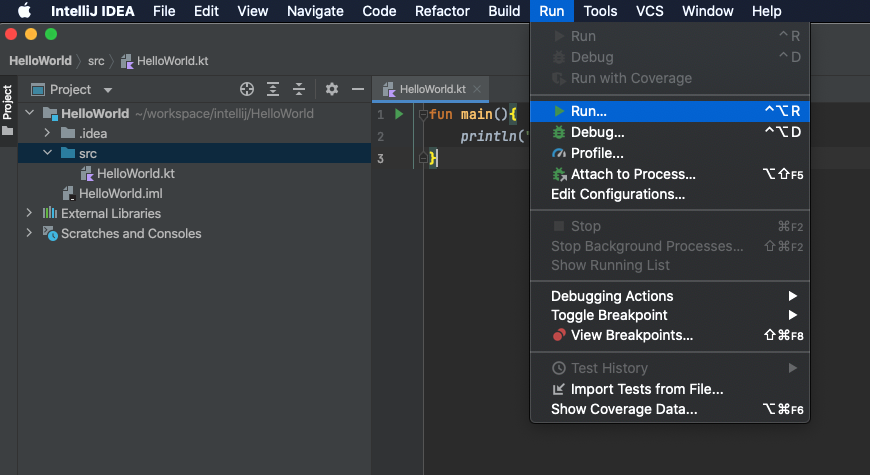Click the red View Breakpoints icon
The width and height of the screenshot is (870, 475).
[559, 335]
